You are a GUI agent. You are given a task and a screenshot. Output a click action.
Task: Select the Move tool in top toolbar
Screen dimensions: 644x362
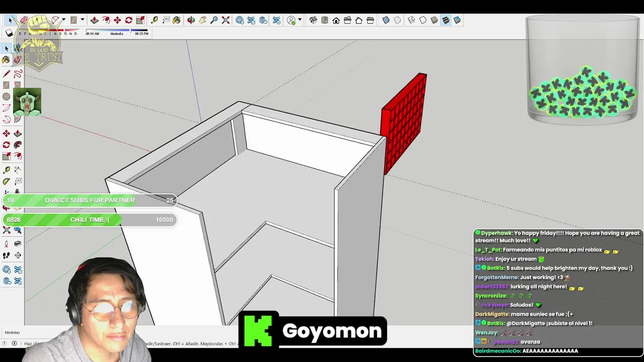117,20
